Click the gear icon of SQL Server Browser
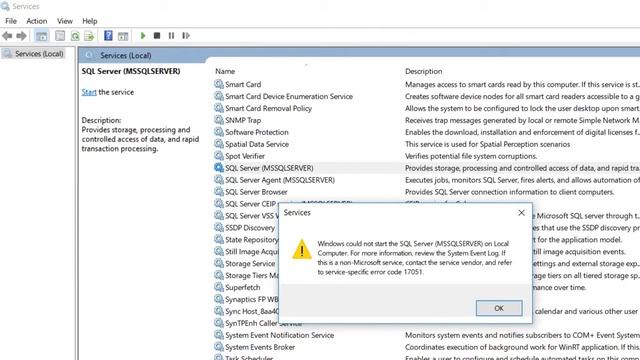The image size is (640, 360). (219, 191)
